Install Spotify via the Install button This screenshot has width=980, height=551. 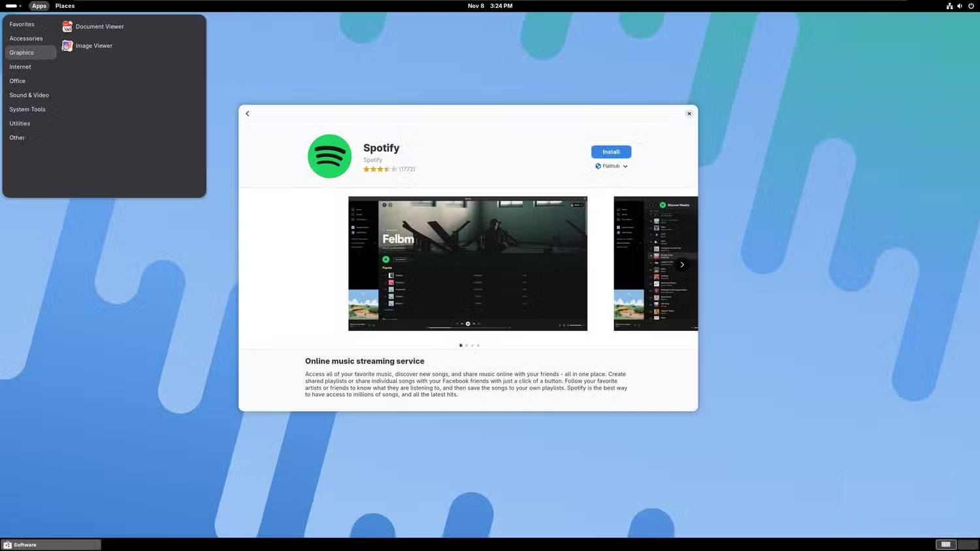pyautogui.click(x=610, y=151)
